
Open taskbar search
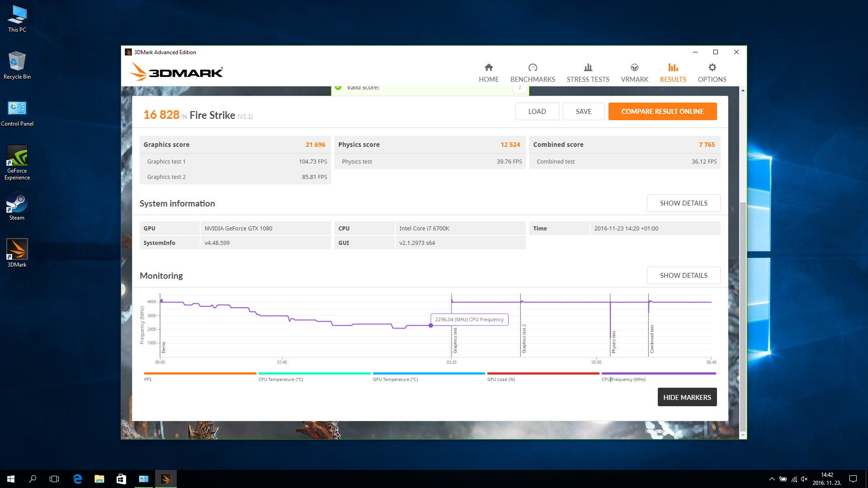click(x=33, y=479)
